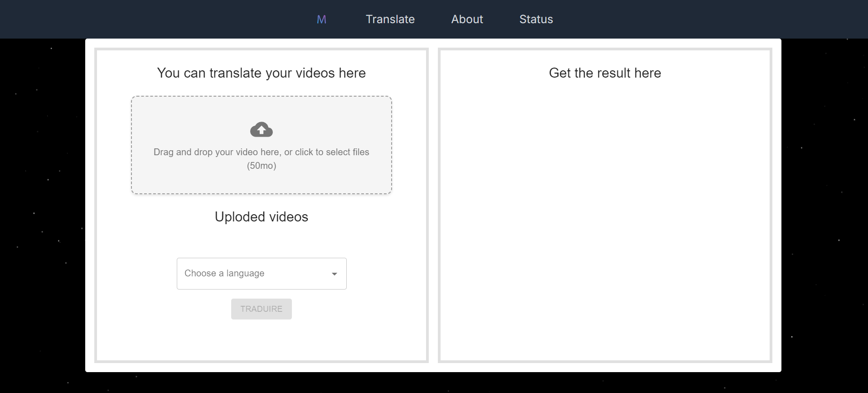The image size is (868, 393).
Task: Click the starry background right of the card
Action: [824, 204]
